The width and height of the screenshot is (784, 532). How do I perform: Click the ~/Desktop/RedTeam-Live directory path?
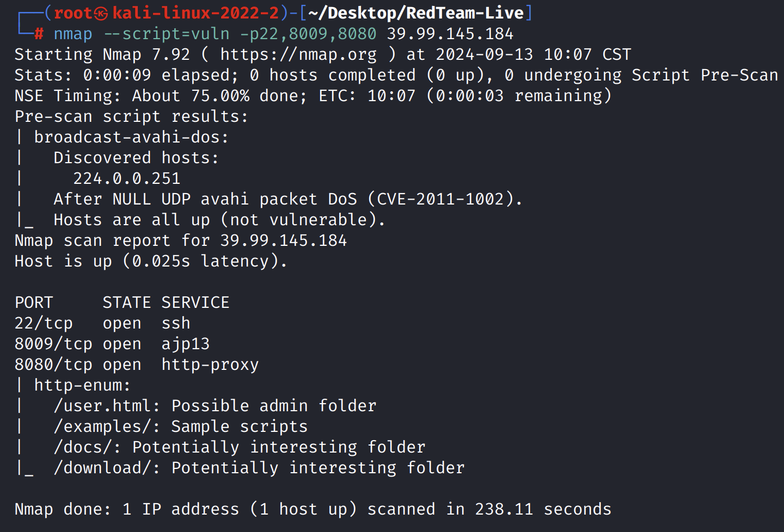pos(416,13)
